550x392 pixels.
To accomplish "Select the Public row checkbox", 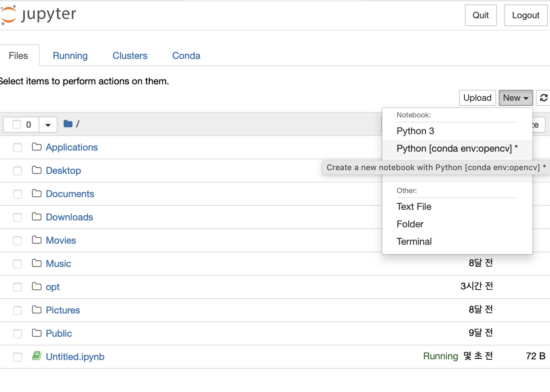I will point(17,334).
